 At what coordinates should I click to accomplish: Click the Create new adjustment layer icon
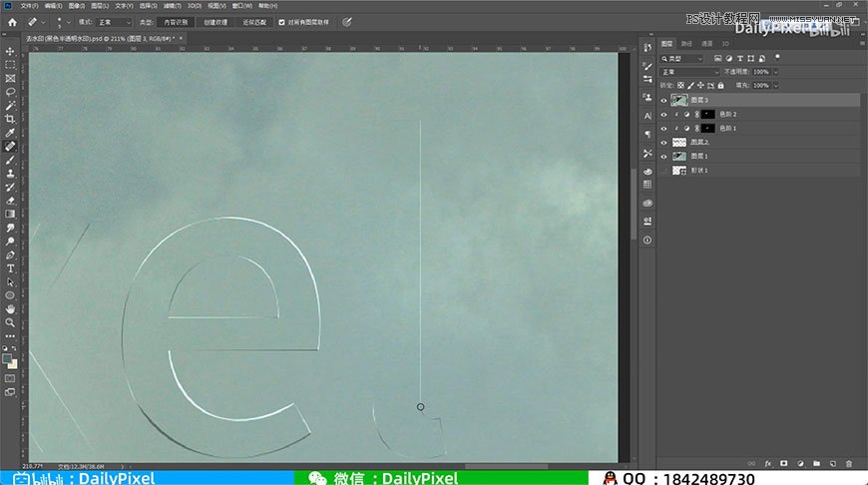pos(800,463)
